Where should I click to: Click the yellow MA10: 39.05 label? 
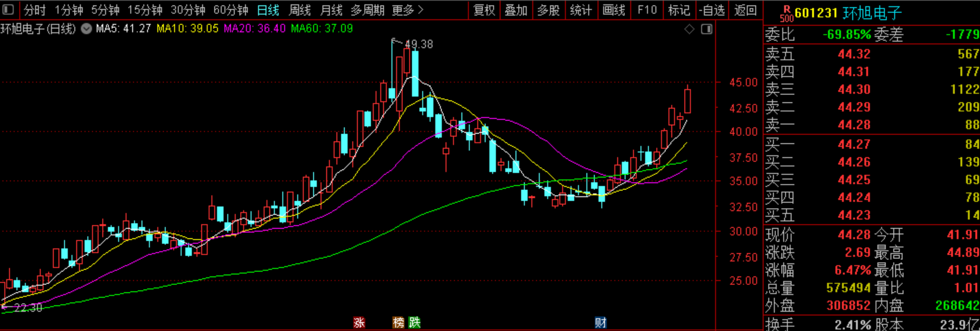pyautogui.click(x=187, y=29)
